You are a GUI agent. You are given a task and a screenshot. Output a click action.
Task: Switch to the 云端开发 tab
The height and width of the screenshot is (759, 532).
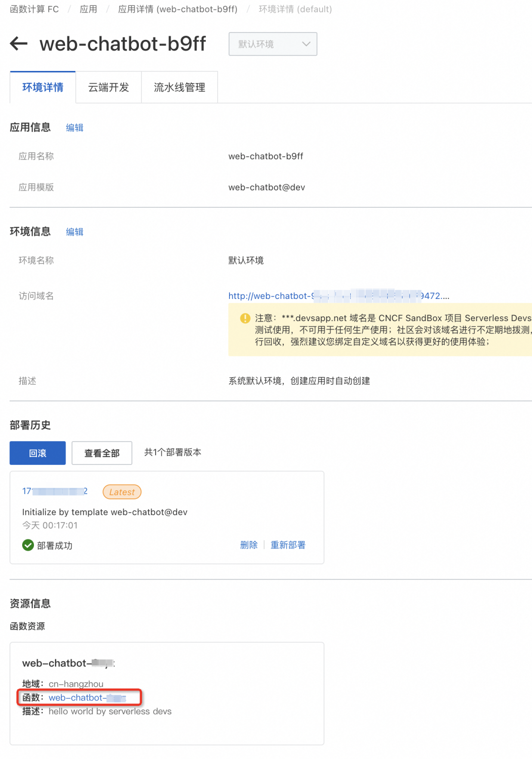(x=108, y=87)
